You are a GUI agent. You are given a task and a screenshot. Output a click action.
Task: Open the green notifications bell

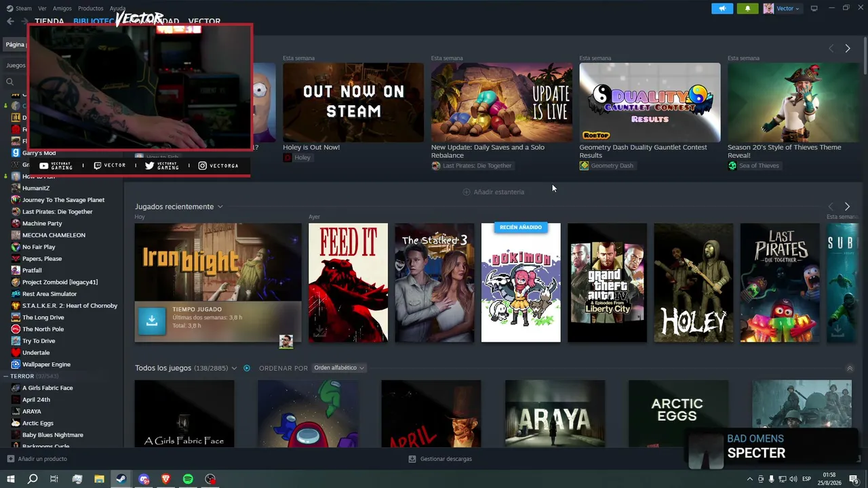point(747,8)
